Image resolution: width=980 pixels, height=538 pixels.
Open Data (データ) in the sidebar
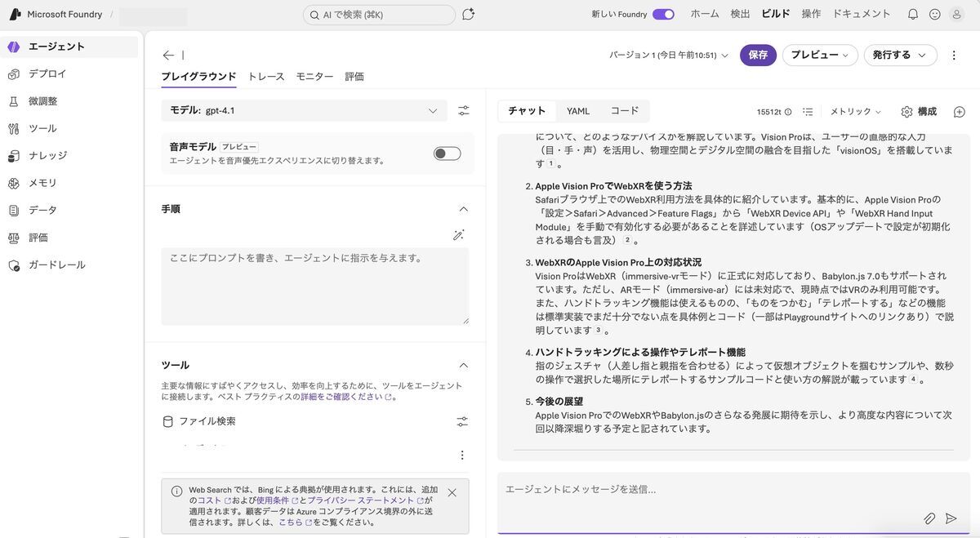tap(70, 210)
